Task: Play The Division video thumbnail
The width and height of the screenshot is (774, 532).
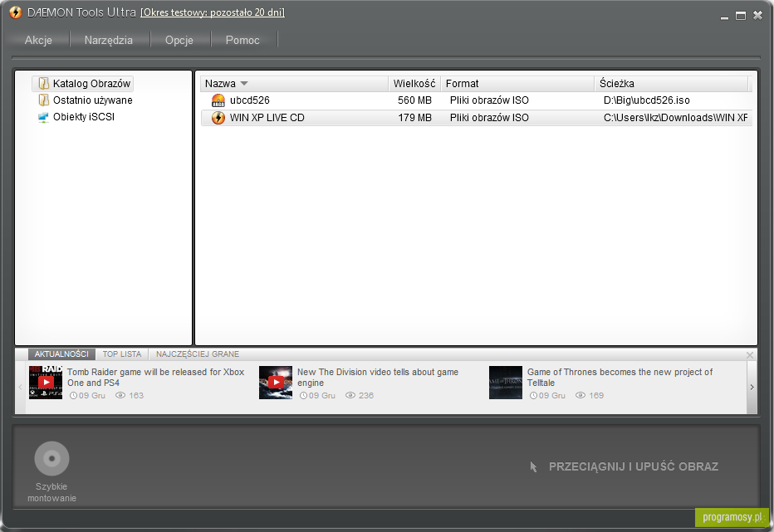Action: pos(276,383)
